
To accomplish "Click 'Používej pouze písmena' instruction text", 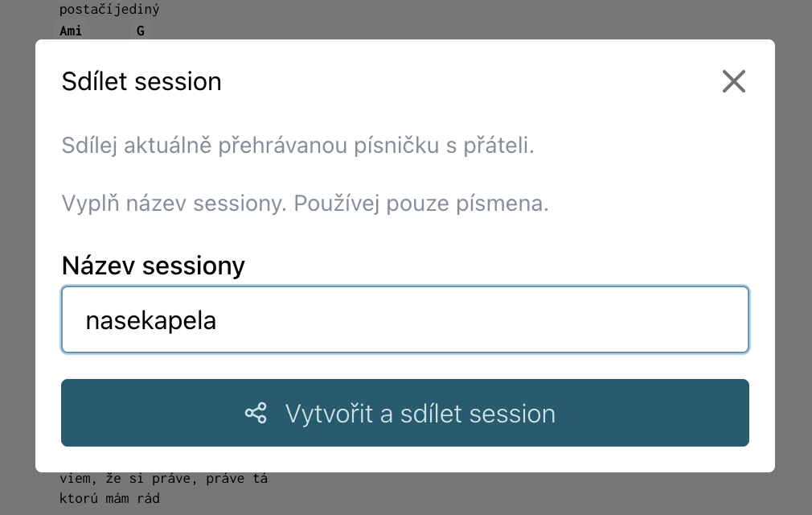I will pos(421,204).
